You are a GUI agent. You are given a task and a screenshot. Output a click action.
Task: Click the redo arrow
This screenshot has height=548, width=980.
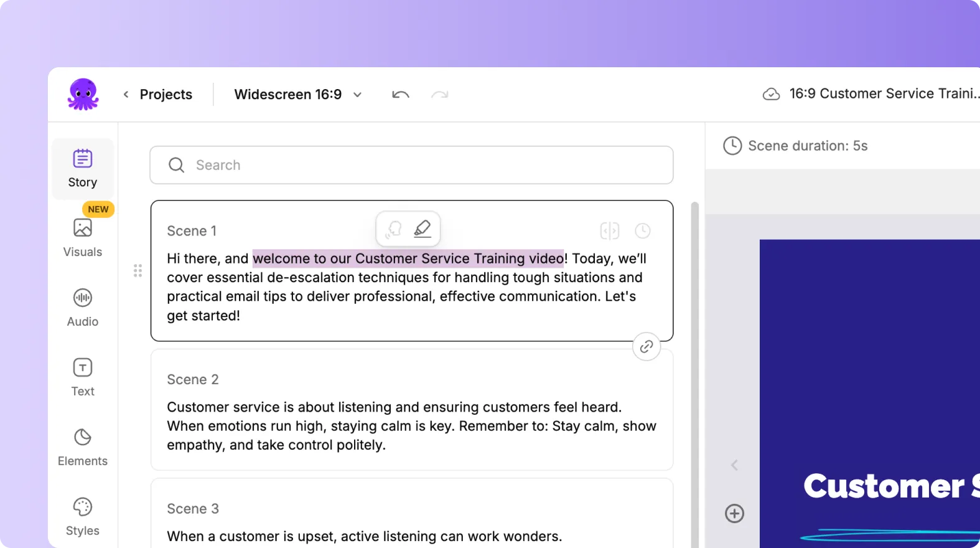440,95
